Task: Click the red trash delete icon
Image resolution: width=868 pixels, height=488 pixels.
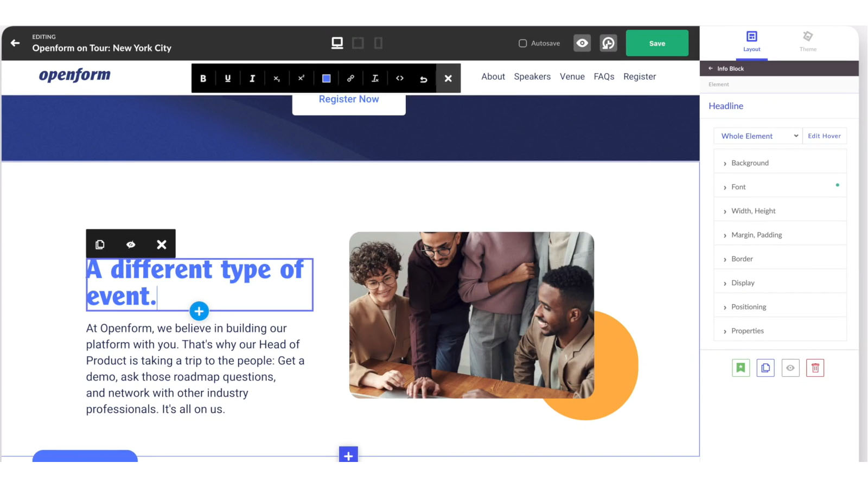Action: (815, 368)
